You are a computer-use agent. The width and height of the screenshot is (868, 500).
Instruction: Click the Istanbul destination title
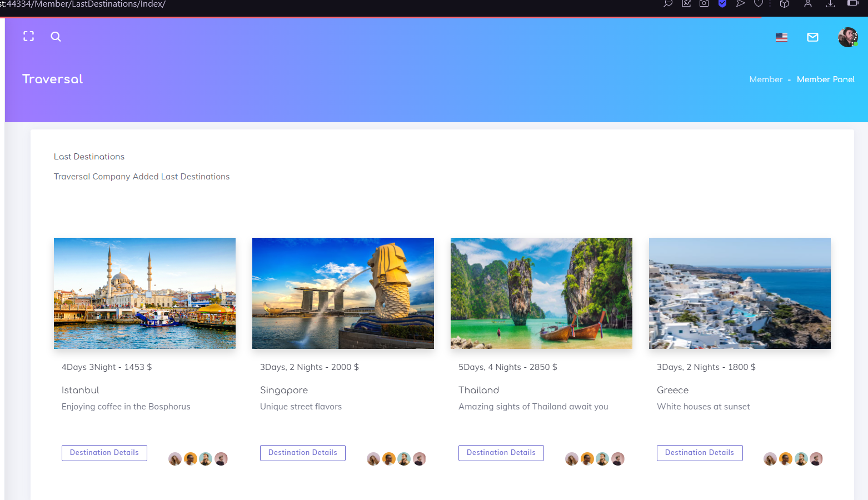[x=81, y=390]
